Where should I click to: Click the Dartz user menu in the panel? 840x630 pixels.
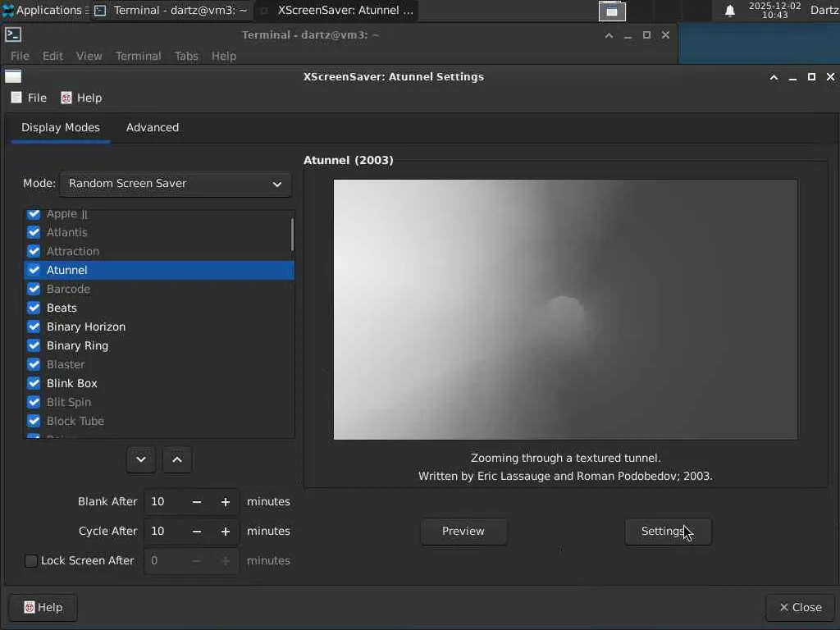tap(824, 10)
